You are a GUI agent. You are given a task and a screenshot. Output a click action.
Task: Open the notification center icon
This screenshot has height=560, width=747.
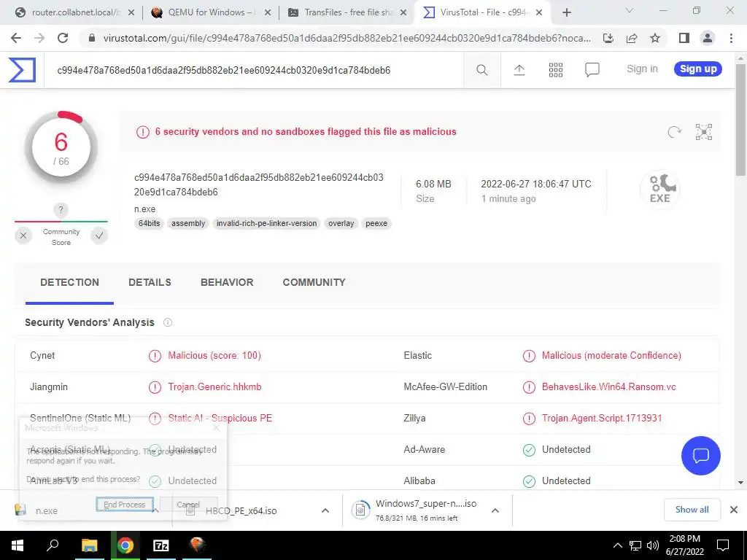[x=723, y=545]
